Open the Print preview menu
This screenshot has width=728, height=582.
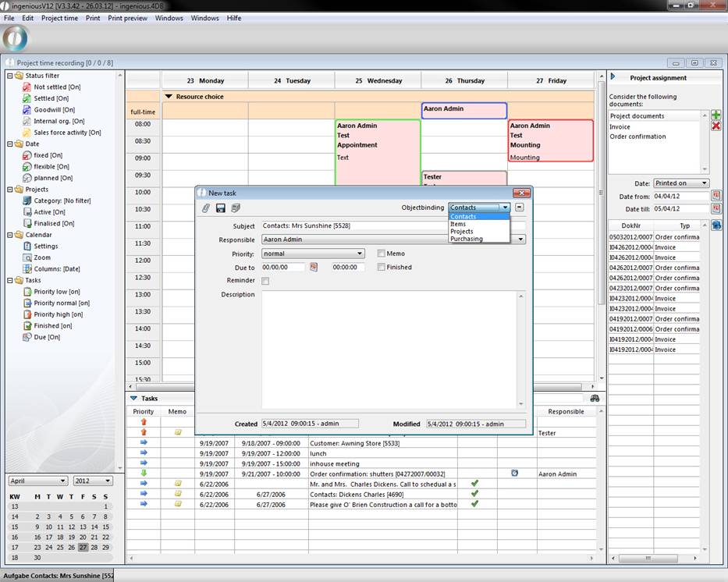(x=127, y=18)
